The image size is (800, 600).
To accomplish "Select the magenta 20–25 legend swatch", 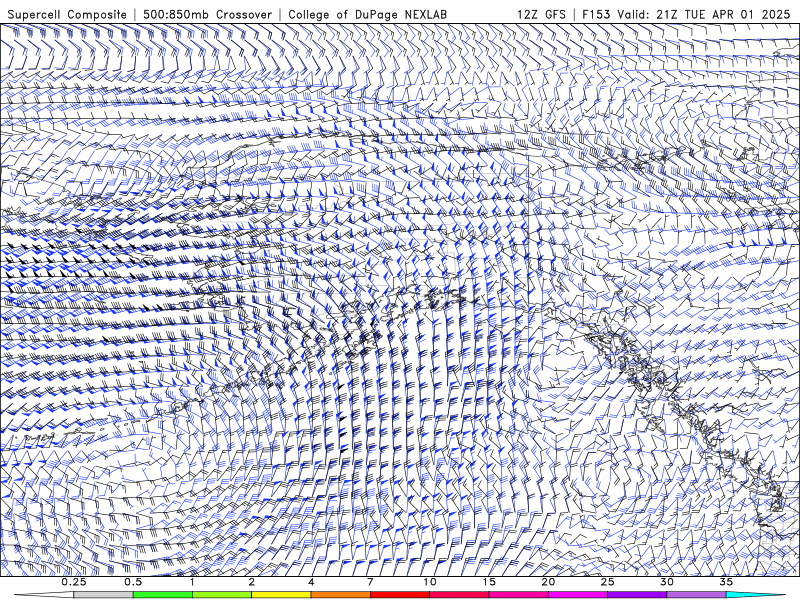I will coord(578,595).
